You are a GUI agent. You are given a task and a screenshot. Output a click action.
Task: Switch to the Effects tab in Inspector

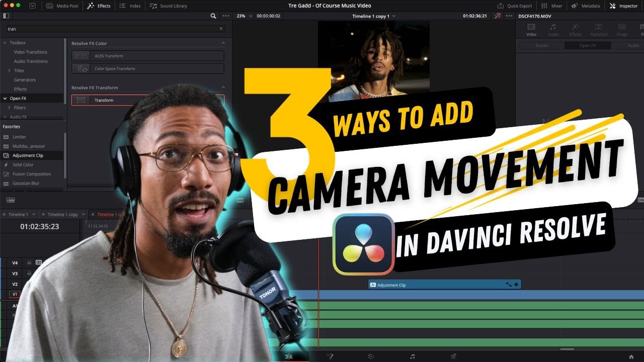pos(576,30)
